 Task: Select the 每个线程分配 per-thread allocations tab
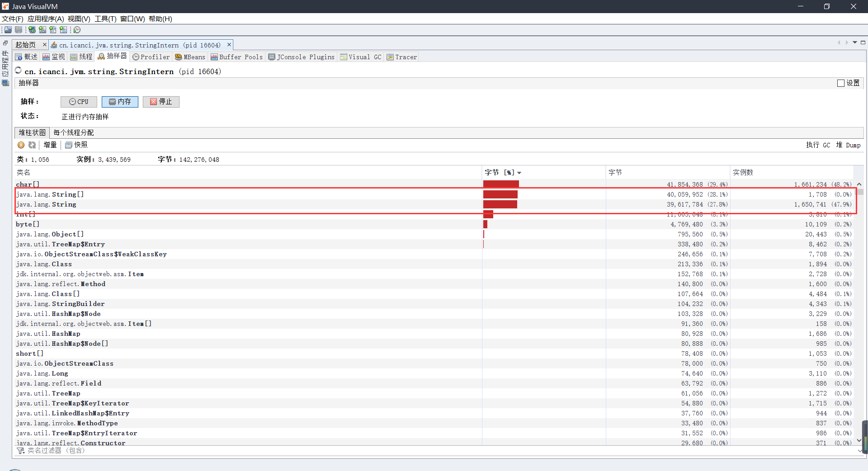[x=74, y=133]
